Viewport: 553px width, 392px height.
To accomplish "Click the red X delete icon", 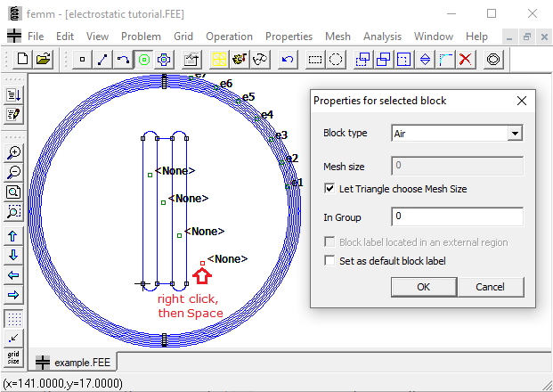I will 465,60.
